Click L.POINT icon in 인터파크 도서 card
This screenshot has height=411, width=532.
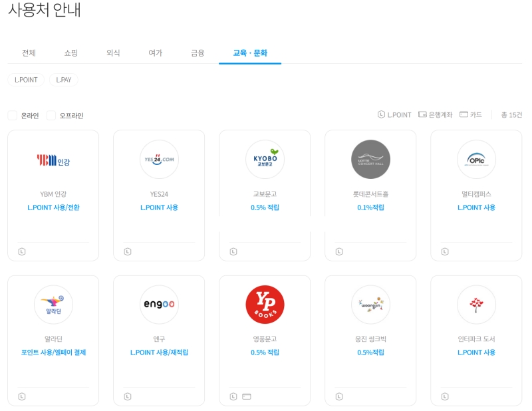pos(445,396)
